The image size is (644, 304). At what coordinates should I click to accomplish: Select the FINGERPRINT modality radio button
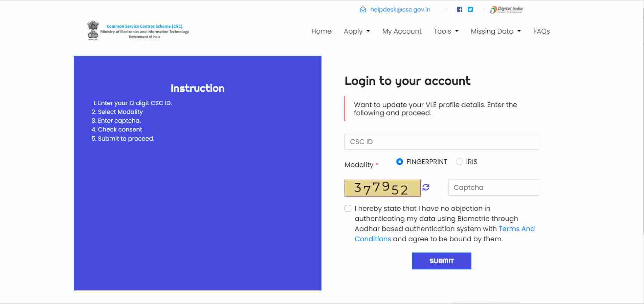400,162
